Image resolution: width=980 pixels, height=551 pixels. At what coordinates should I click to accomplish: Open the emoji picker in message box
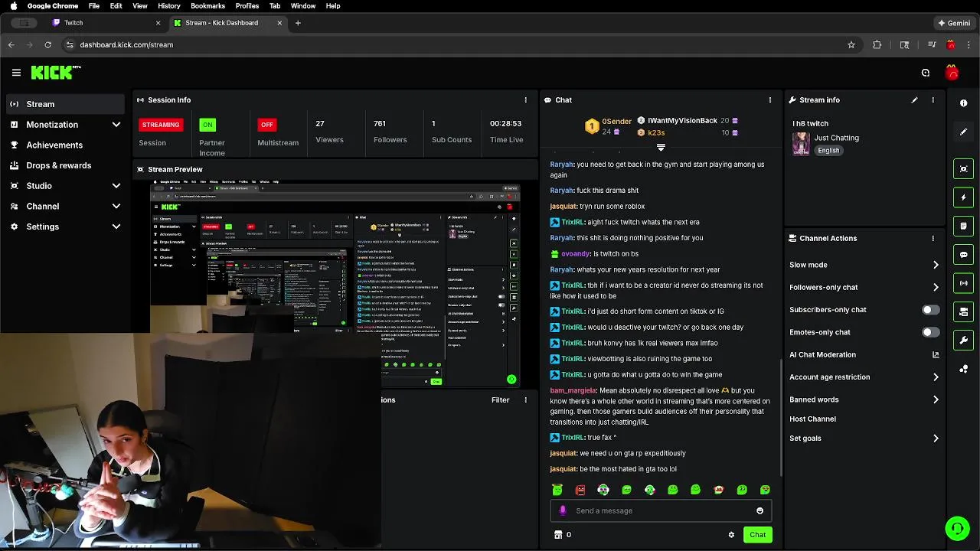(x=759, y=510)
